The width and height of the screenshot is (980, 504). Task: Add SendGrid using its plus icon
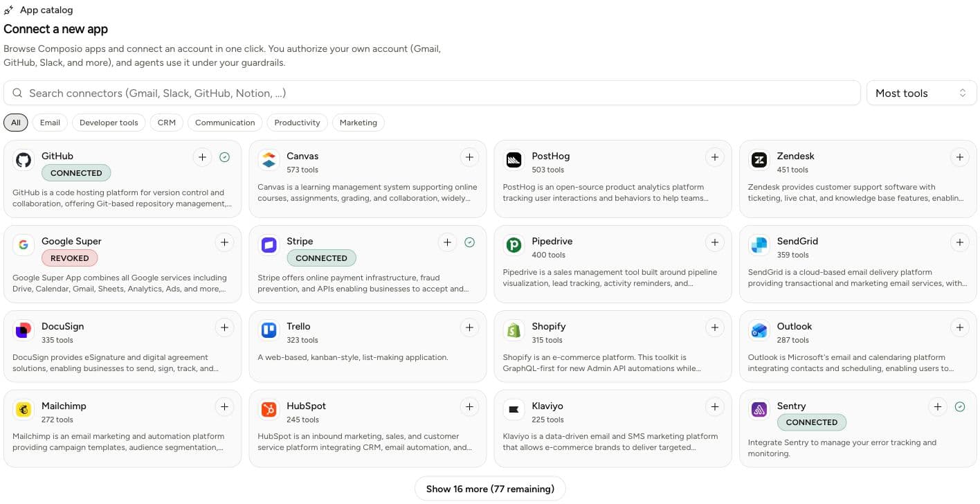[x=959, y=242]
